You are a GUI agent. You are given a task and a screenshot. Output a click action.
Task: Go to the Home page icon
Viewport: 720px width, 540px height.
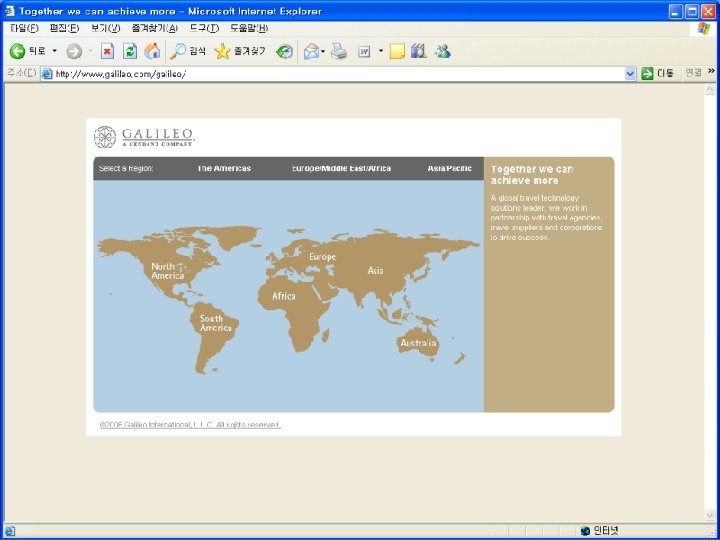coord(152,51)
